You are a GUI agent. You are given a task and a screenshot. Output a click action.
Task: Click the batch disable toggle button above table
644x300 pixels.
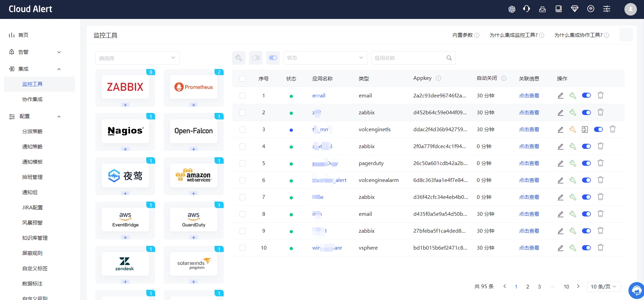[256, 58]
